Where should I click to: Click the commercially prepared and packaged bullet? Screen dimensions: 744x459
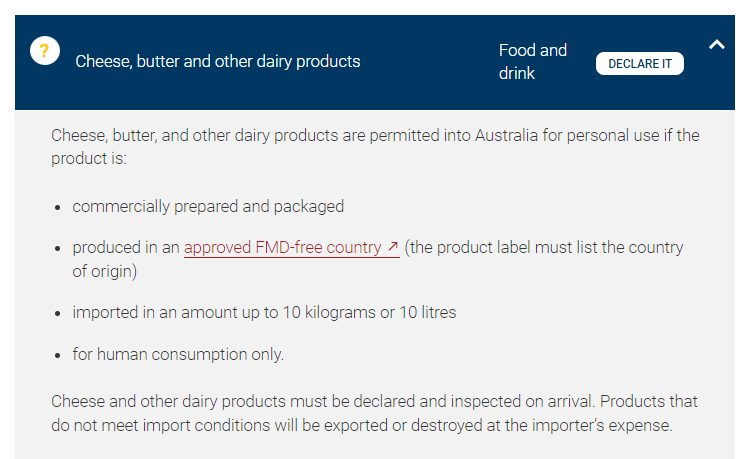tap(208, 206)
